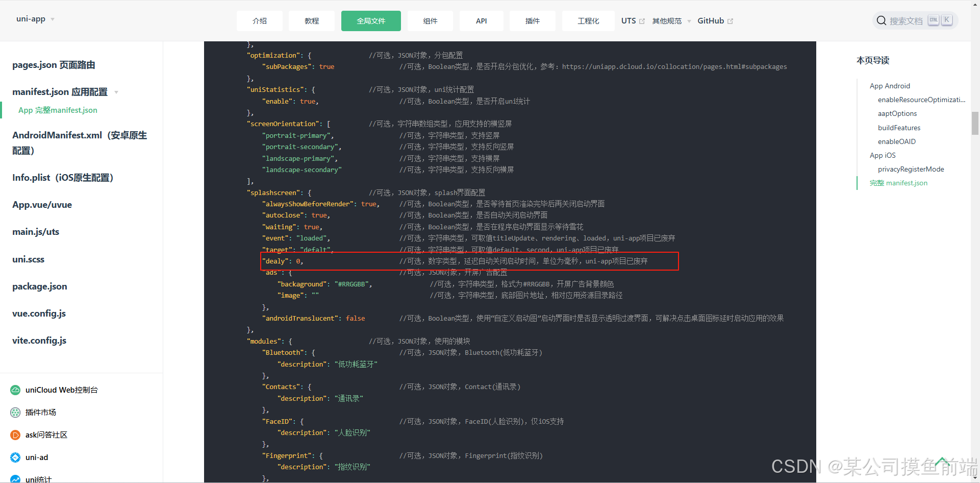This screenshot has width=980, height=483.
Task: Click the ask问答社区 icon
Action: point(15,435)
